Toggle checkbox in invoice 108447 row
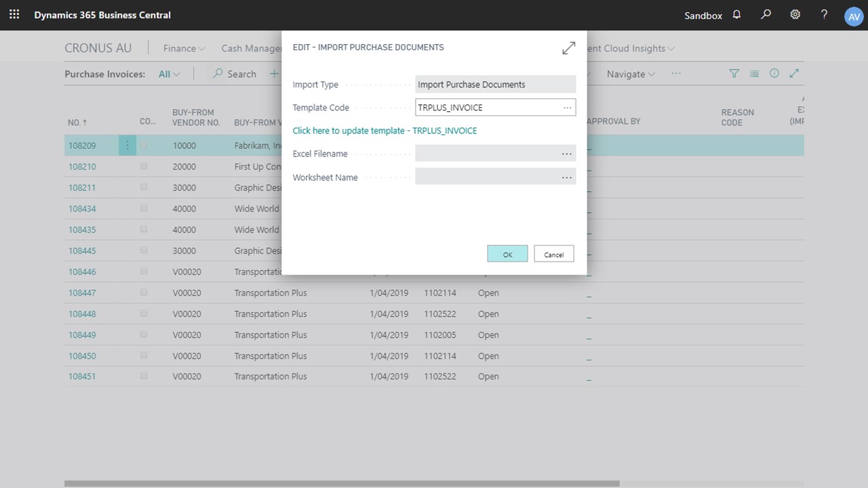868x488 pixels. point(144,292)
